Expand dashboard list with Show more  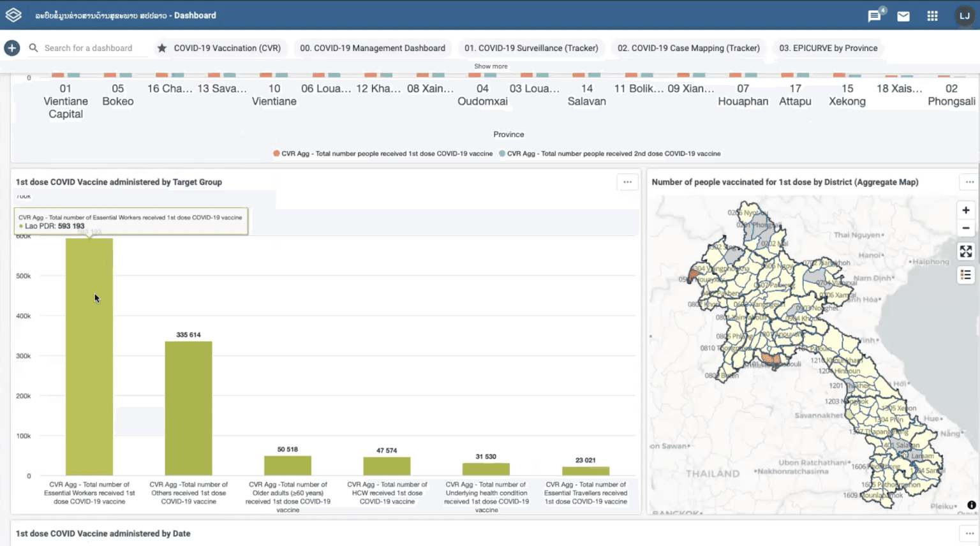tap(491, 66)
